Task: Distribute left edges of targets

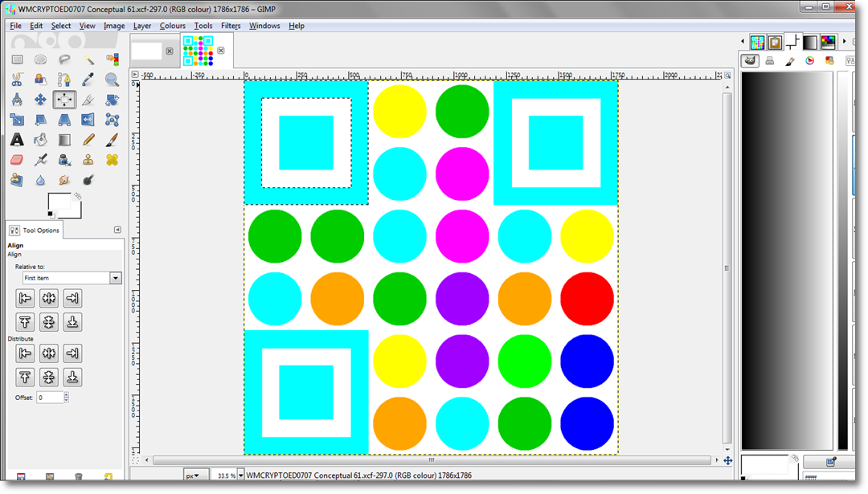Action: tap(25, 353)
